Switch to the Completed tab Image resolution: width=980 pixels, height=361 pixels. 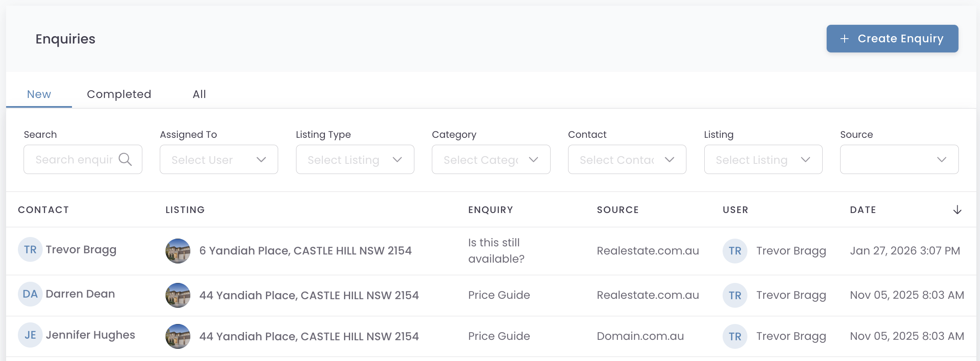click(119, 94)
